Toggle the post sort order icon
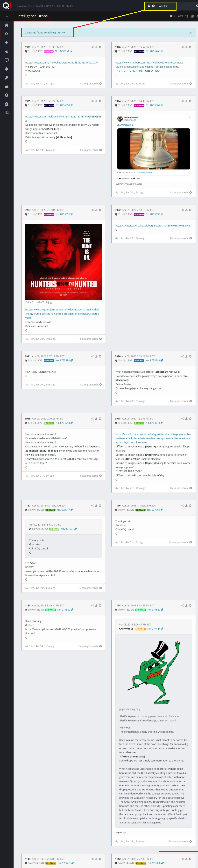The height and width of the screenshot is (868, 198). (x=187, y=16)
